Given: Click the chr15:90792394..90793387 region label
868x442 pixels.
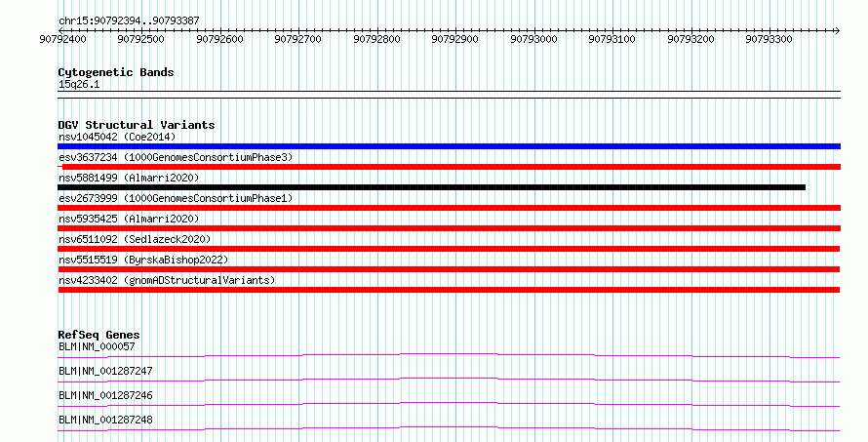Looking at the screenshot, I should [129, 21].
